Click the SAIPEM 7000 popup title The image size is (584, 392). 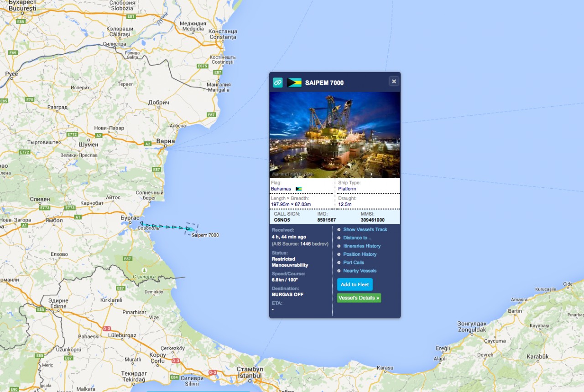[324, 83]
